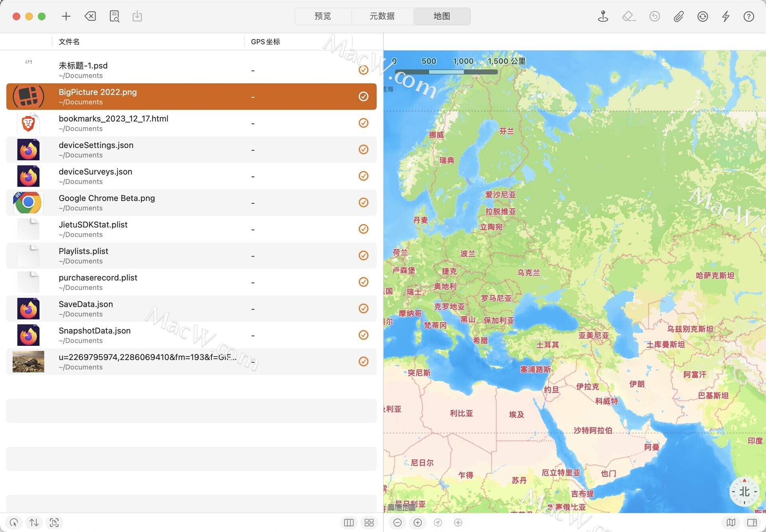Open help with the question mark icon

point(749,16)
